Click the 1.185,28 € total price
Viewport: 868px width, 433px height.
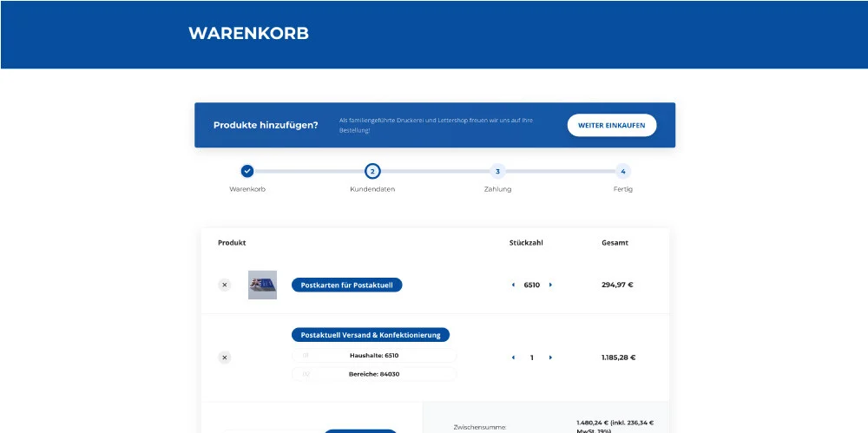[x=618, y=358]
